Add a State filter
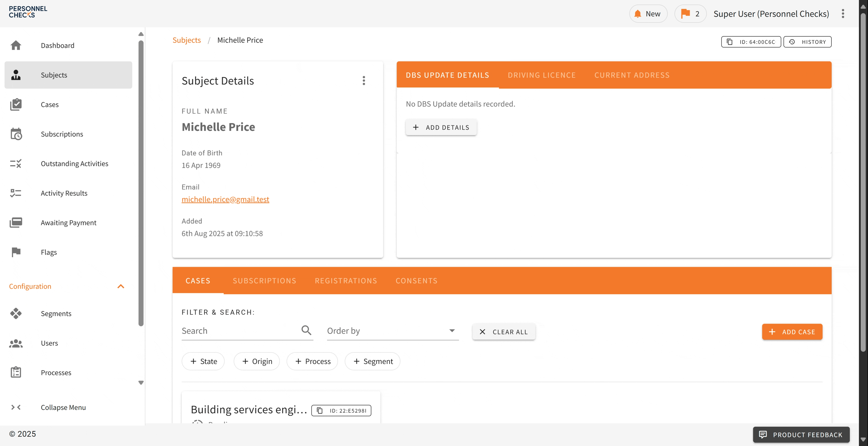The height and width of the screenshot is (446, 868). click(x=203, y=361)
